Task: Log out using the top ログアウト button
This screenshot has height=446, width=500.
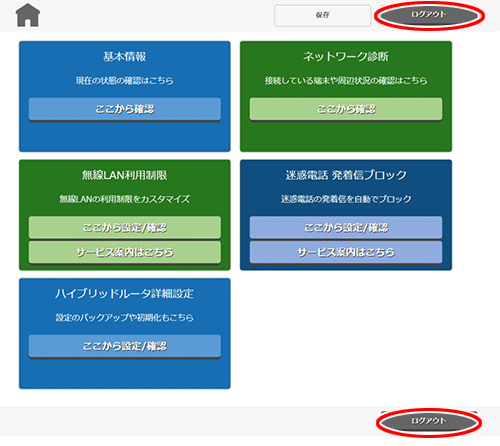Action: (x=429, y=15)
